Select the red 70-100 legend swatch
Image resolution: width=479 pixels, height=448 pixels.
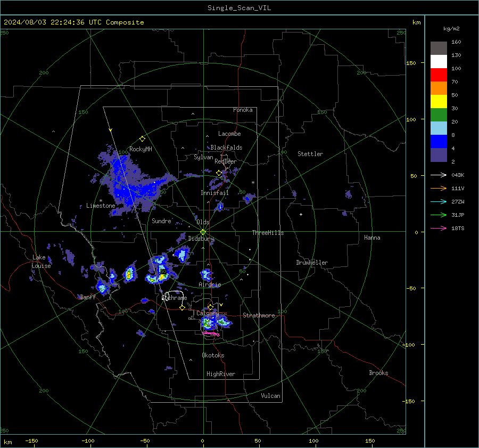coord(439,75)
